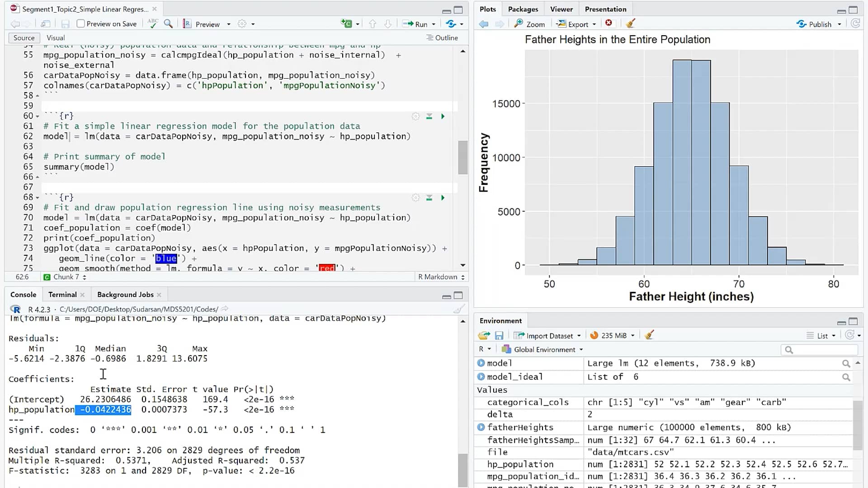Run the selected code lines
Image resolution: width=868 pixels, height=488 pixels.
(x=415, y=24)
